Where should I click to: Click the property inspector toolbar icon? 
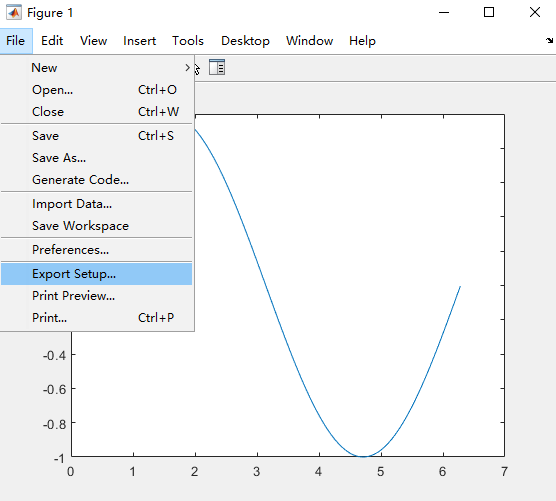click(x=217, y=67)
